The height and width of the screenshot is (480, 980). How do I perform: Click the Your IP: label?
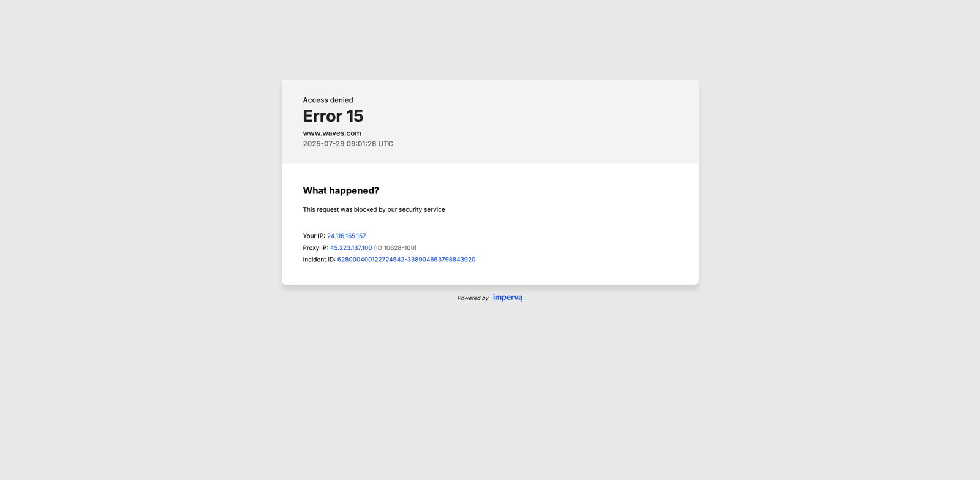pos(314,236)
